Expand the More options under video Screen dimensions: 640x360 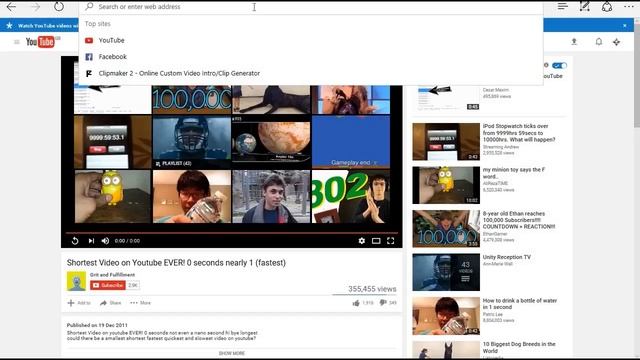click(x=140, y=303)
